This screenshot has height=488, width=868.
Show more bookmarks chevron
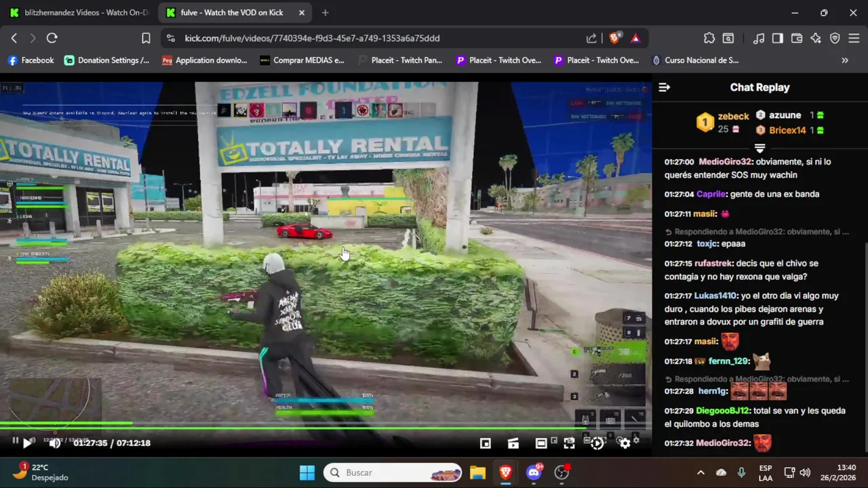(x=845, y=60)
